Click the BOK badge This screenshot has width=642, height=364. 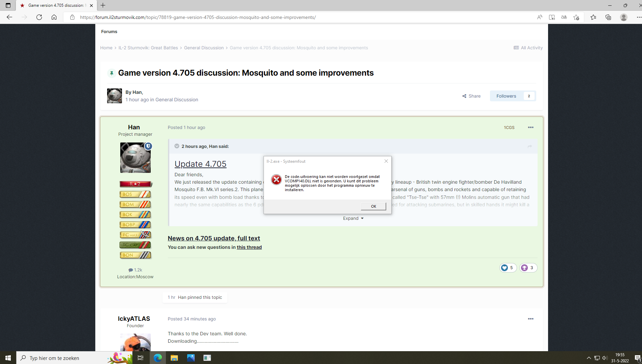135,214
